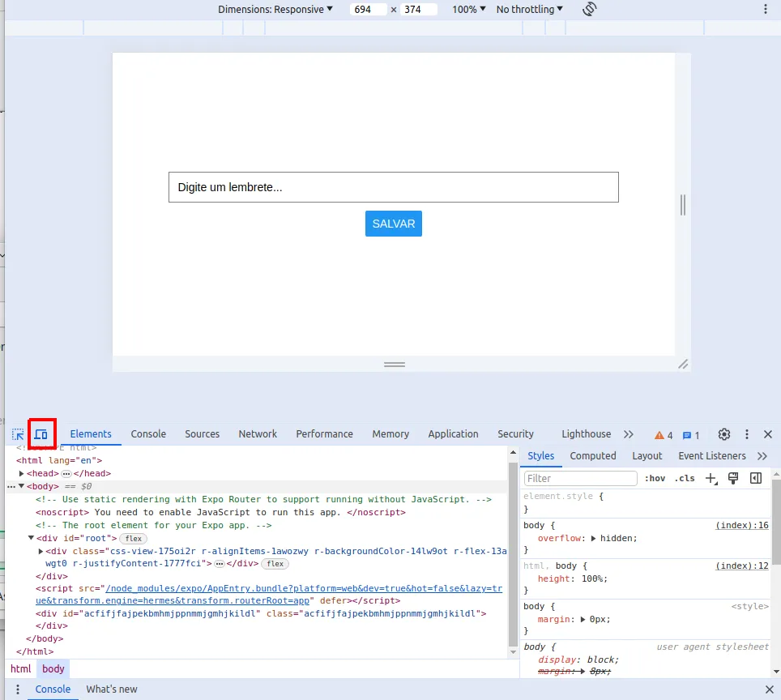Click the styles Filter input
Image resolution: width=781 pixels, height=700 pixels.
(x=580, y=478)
